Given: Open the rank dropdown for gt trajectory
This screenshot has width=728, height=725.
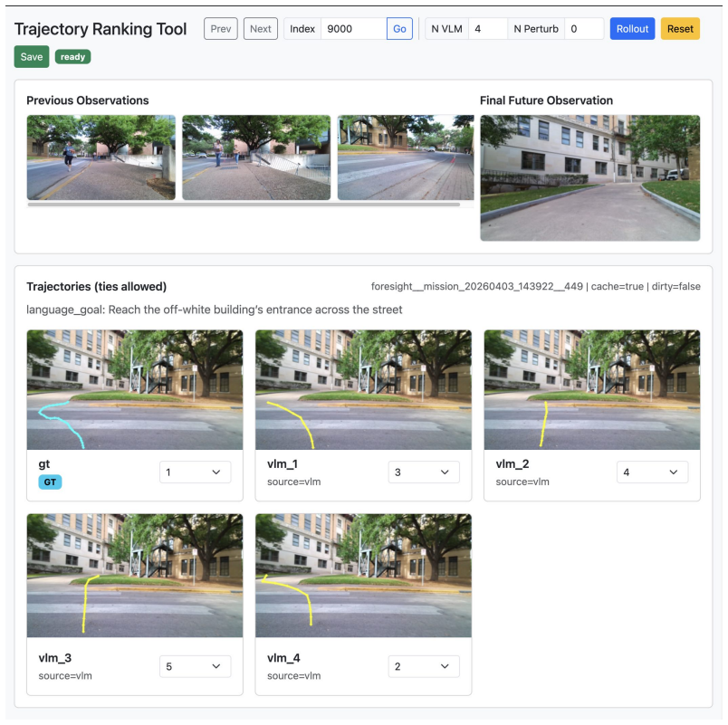Looking at the screenshot, I should [195, 472].
